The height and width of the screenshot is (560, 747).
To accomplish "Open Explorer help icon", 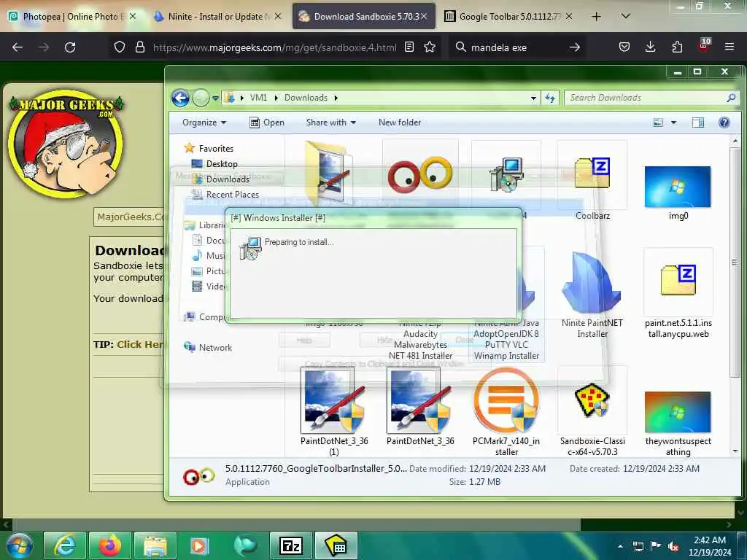I will (x=724, y=122).
